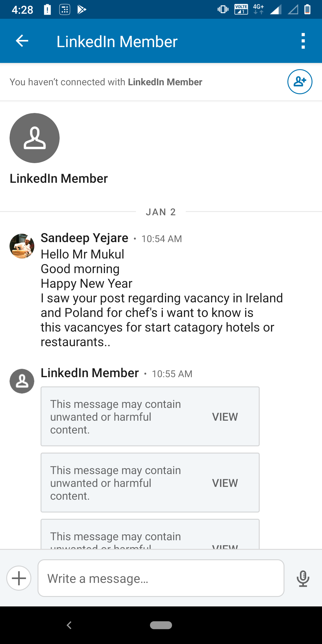Tap the bold LinkedIn Member in connection banner
Screen dimensions: 322x644
click(x=165, y=82)
